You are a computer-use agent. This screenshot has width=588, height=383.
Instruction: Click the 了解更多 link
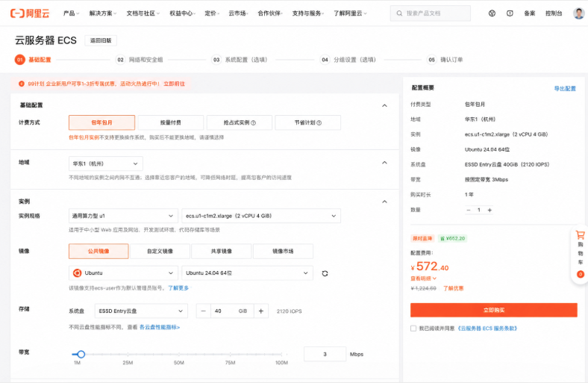pyautogui.click(x=178, y=288)
